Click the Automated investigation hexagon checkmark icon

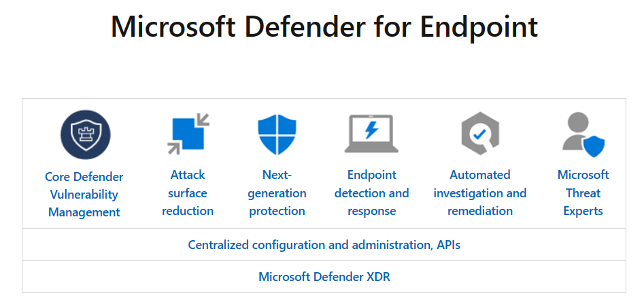479,134
